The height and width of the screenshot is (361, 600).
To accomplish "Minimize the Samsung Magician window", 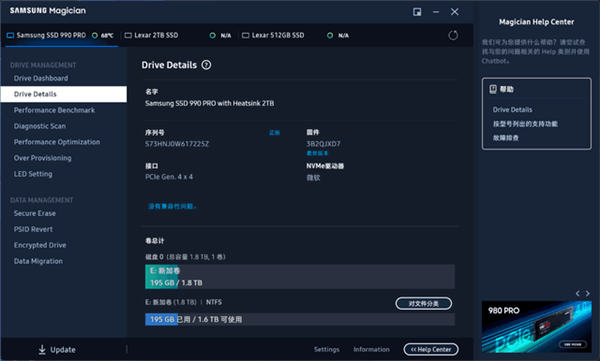I will click(436, 12).
